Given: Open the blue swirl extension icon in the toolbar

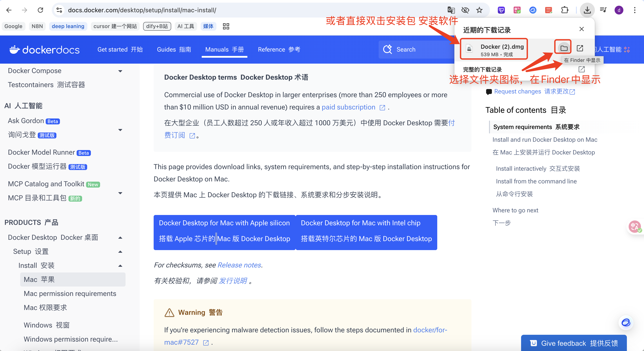Looking at the screenshot, I should click(533, 10).
